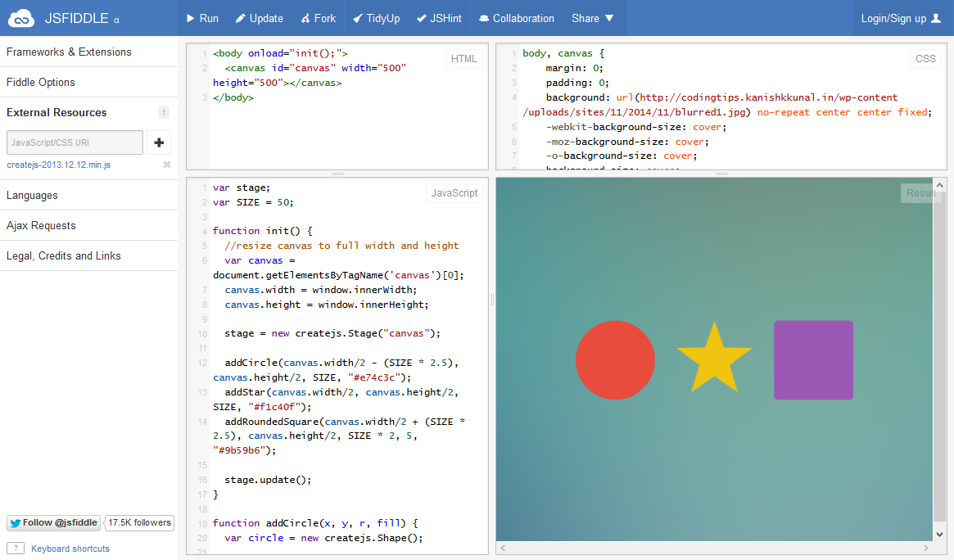
Task: Click the Update button
Action: pyautogui.click(x=260, y=18)
